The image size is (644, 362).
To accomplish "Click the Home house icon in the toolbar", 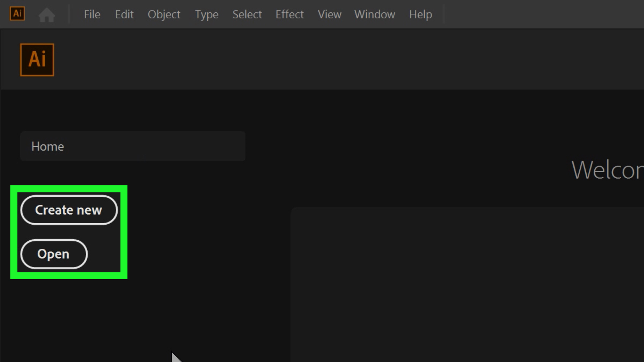I will pos(47,14).
